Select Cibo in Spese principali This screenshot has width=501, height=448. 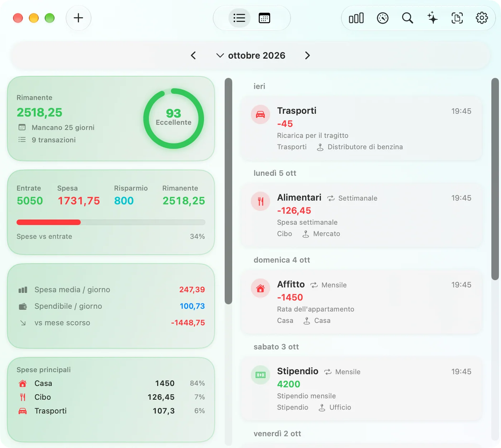111,397
